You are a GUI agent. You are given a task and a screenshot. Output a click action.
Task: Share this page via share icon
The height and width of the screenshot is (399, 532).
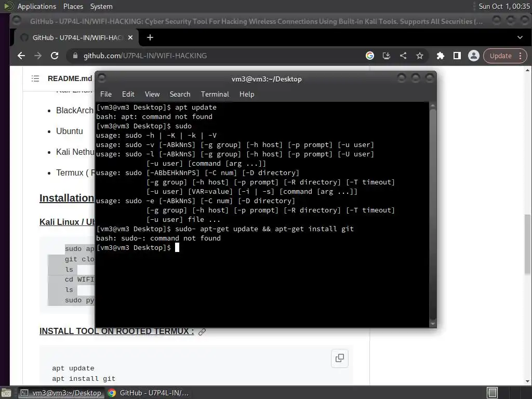click(x=403, y=56)
